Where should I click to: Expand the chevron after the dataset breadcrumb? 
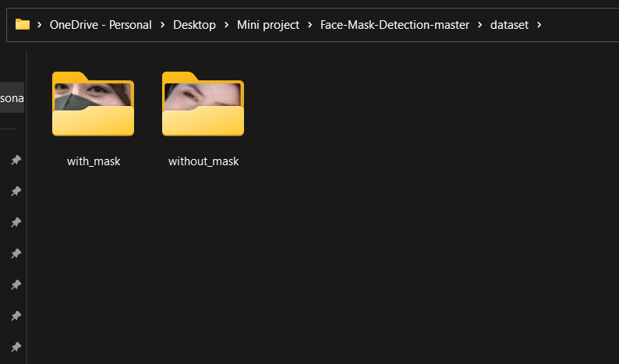tap(539, 25)
